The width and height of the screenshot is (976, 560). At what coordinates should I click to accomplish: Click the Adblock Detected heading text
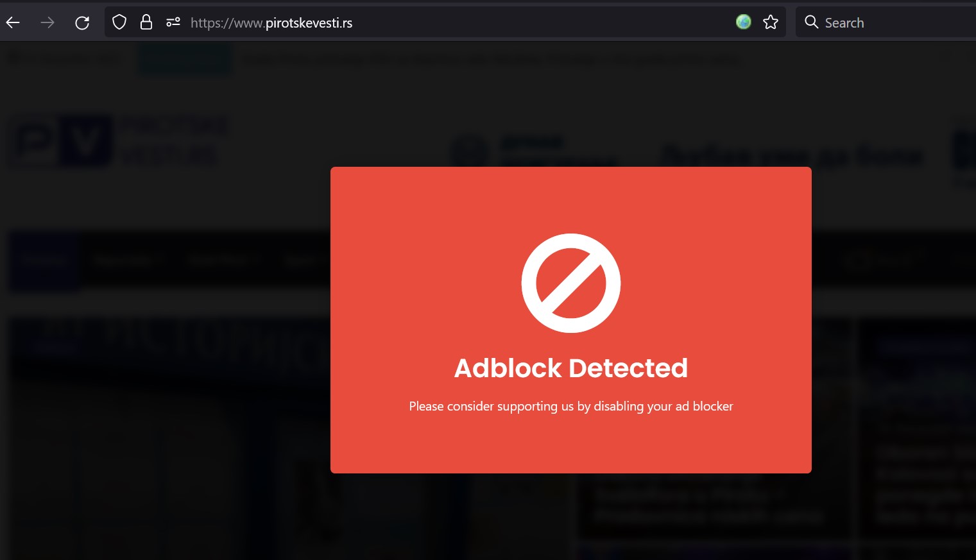pos(570,368)
